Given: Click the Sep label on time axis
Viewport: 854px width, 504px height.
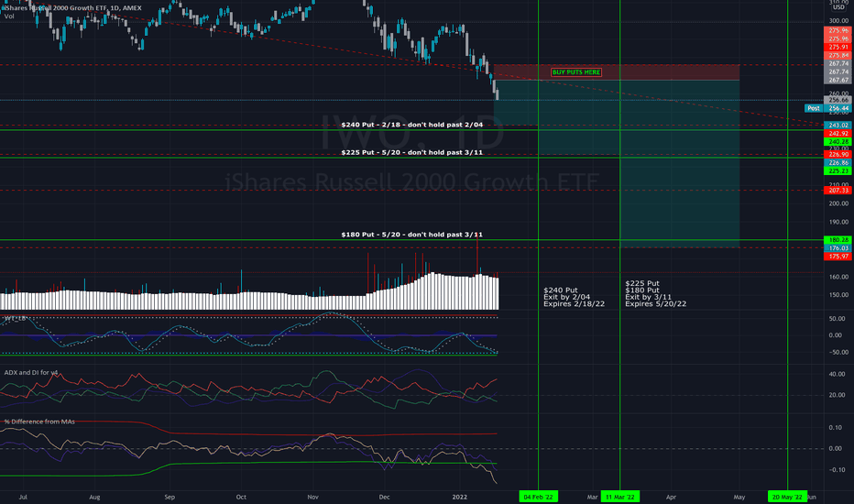Looking at the screenshot, I should 170,497.
